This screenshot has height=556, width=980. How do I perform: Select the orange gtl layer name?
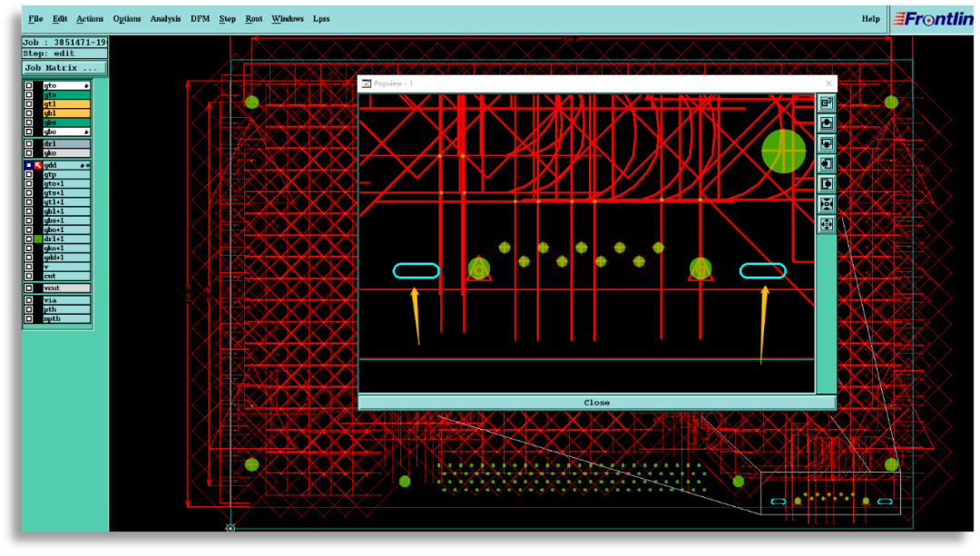[x=66, y=104]
